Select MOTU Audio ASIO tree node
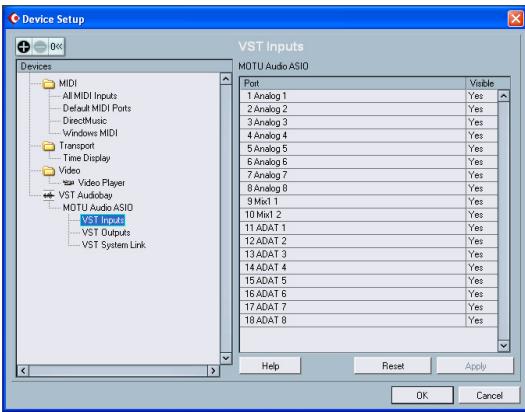 point(98,208)
